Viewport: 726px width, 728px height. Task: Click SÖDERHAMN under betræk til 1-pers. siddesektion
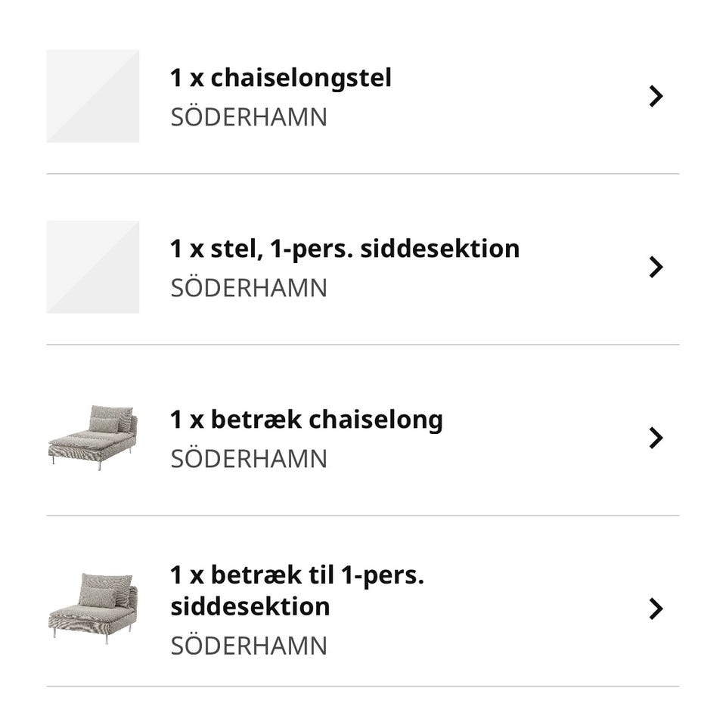click(249, 646)
